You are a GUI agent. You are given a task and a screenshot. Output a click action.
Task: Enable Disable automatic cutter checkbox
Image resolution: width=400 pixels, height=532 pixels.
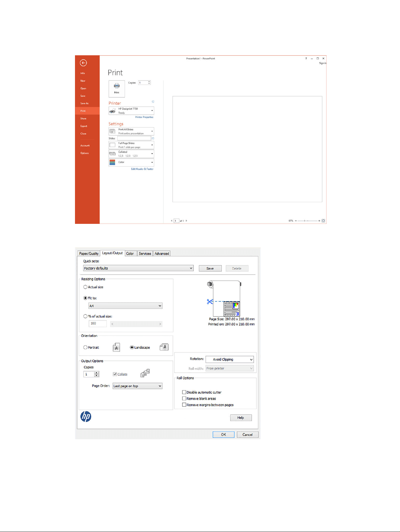coord(184,392)
